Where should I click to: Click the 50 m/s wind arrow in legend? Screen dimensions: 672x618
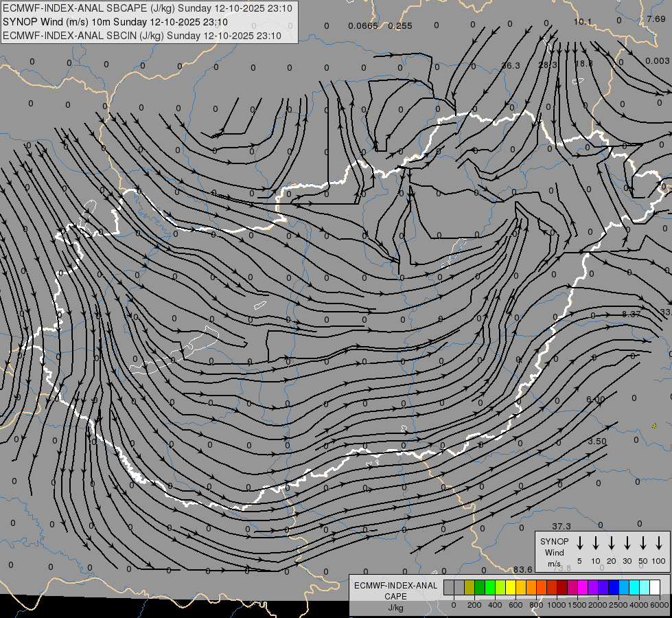(643, 543)
